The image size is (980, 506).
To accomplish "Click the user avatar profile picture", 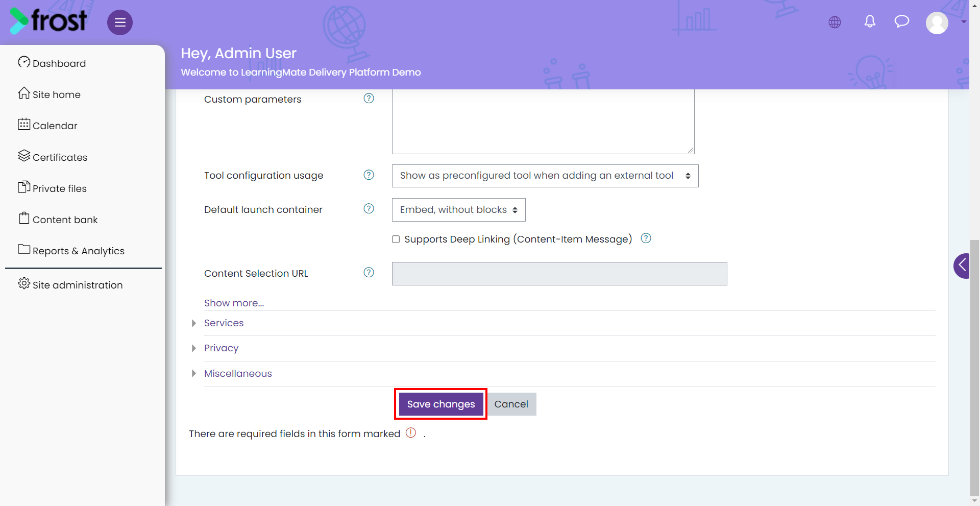I will (x=937, y=22).
